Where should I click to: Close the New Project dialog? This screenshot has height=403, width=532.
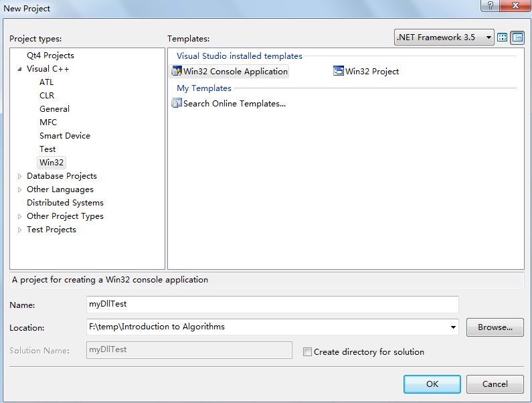tap(515, 5)
